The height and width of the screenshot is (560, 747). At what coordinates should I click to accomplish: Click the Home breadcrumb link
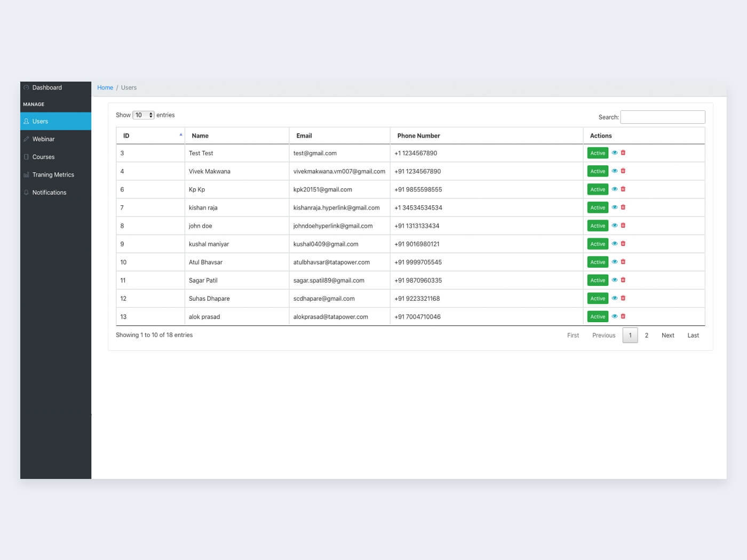click(x=105, y=87)
